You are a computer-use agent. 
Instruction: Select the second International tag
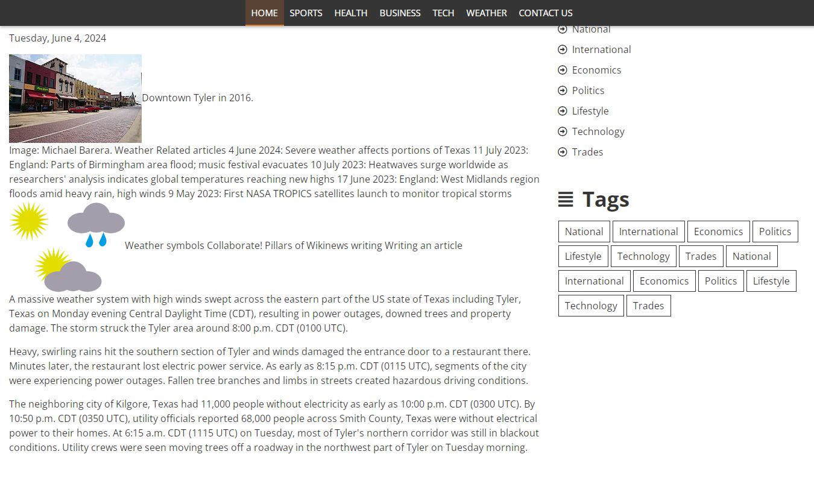click(595, 281)
